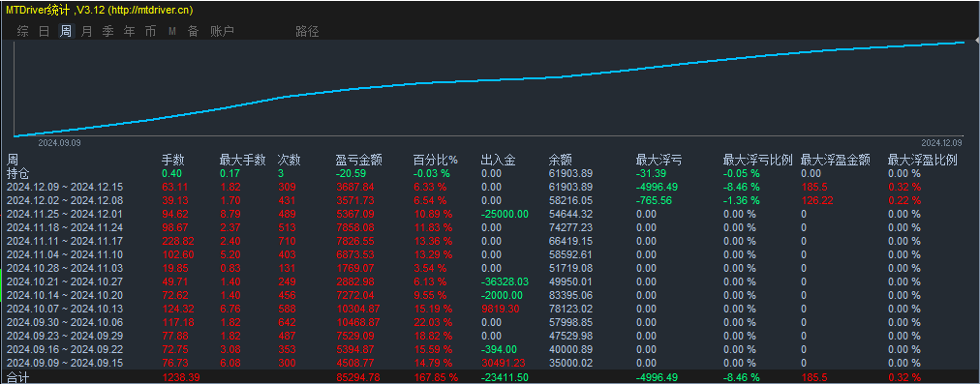
Task: Click the withdrawal cell -36328.03
Action: coord(505,281)
